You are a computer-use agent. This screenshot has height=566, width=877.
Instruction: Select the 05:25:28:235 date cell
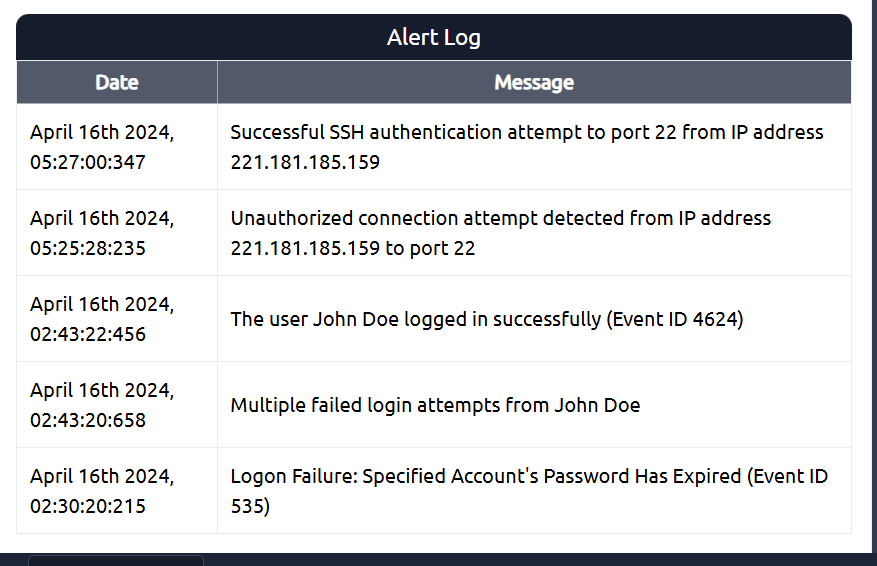[102, 233]
